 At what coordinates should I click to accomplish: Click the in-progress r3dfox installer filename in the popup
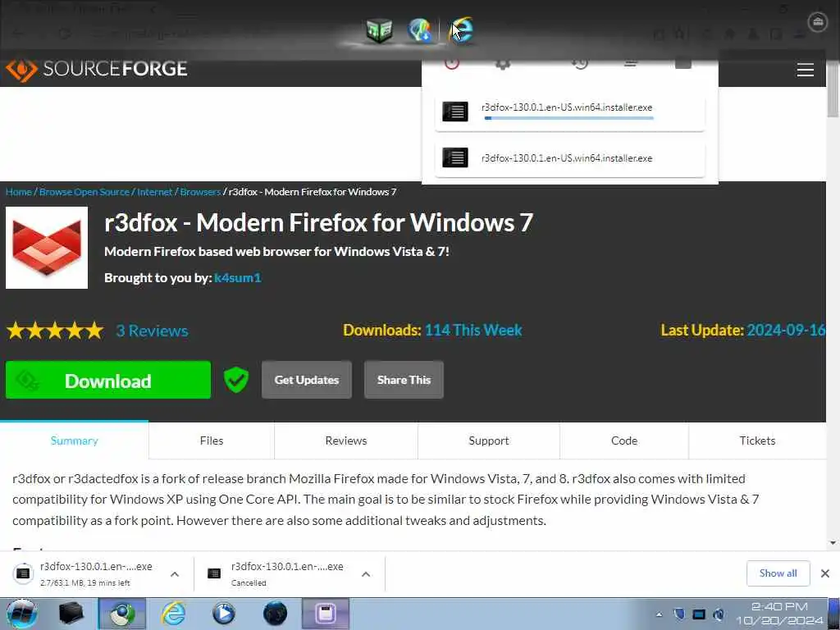pyautogui.click(x=567, y=107)
